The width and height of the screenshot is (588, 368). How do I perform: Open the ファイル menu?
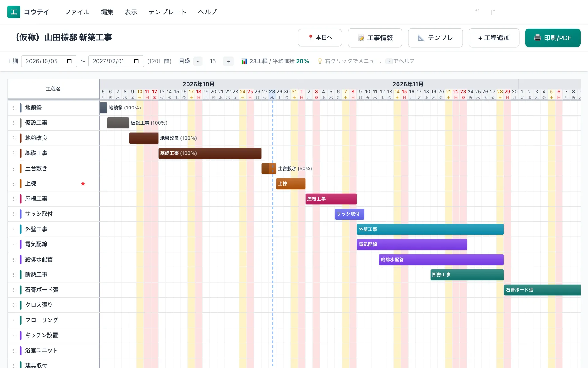point(77,12)
